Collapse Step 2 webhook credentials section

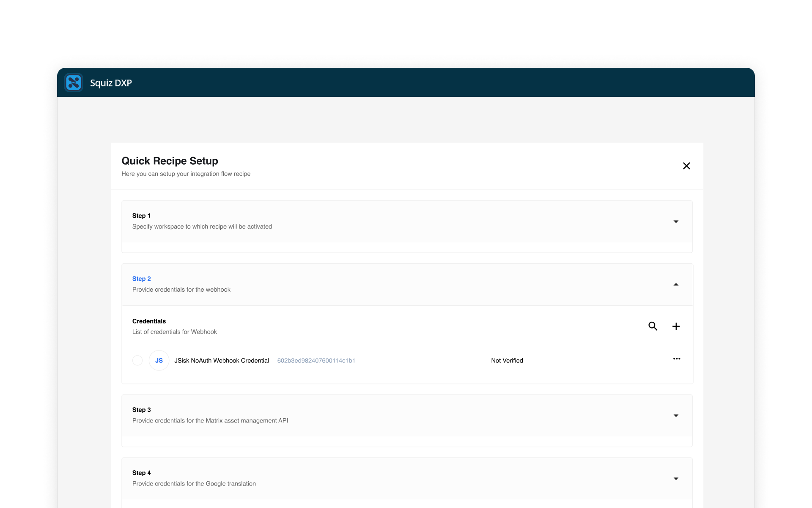pos(676,284)
